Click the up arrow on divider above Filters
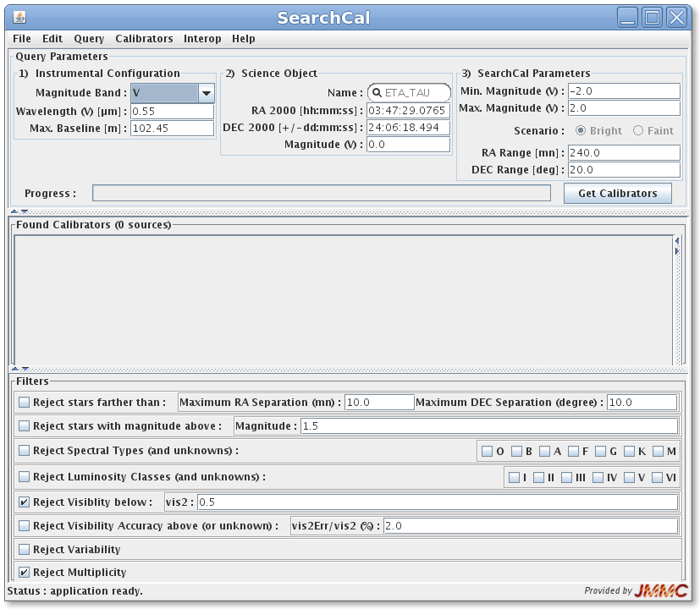 15,369
